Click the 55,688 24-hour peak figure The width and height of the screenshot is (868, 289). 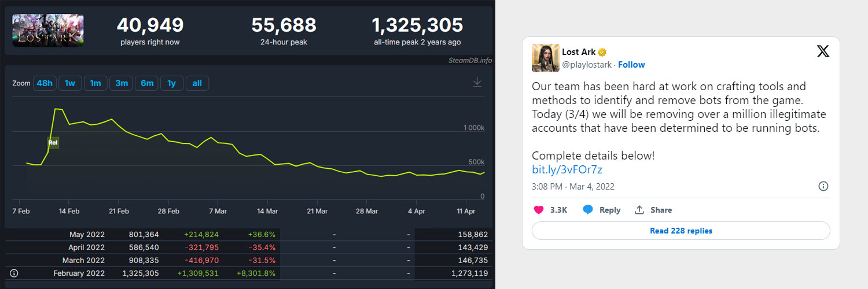284,25
